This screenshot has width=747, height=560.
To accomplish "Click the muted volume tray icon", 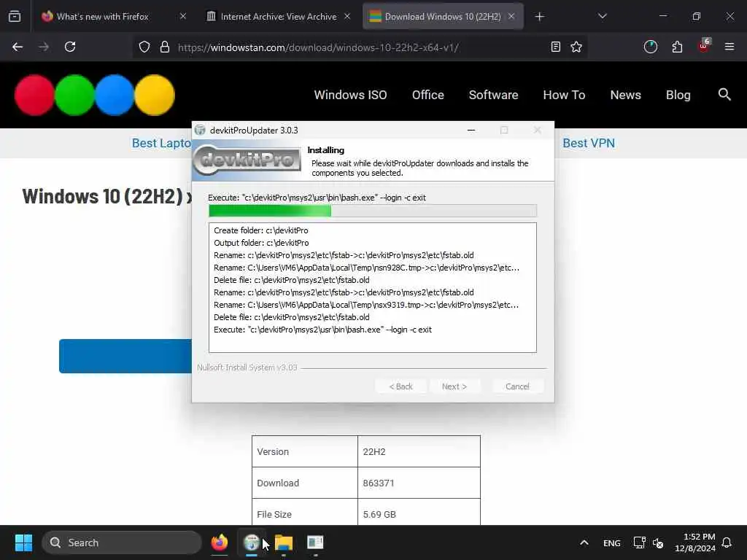I will coord(658,542).
